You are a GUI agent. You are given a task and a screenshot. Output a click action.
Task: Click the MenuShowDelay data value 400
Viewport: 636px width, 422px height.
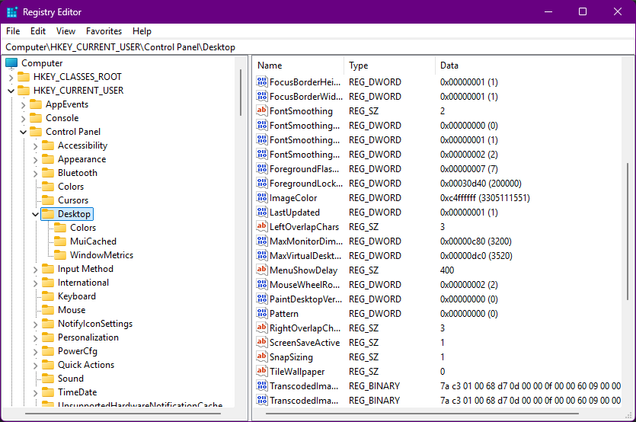click(447, 270)
